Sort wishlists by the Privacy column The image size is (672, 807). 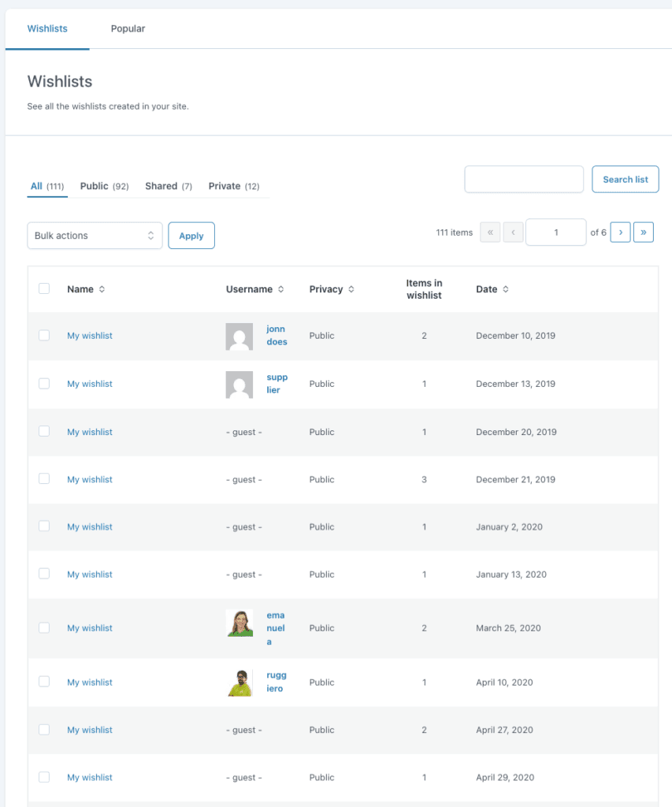pyautogui.click(x=332, y=288)
